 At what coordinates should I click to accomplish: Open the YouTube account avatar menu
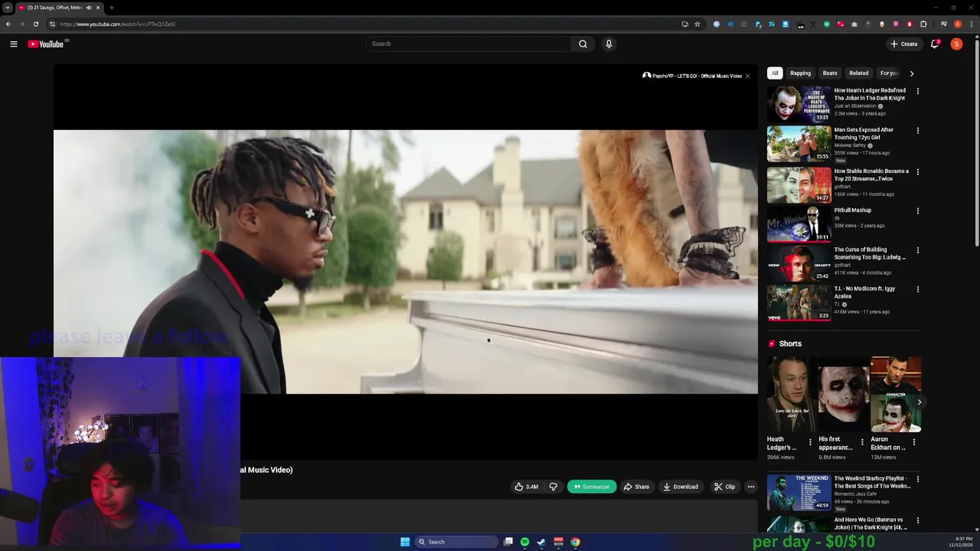tap(956, 44)
